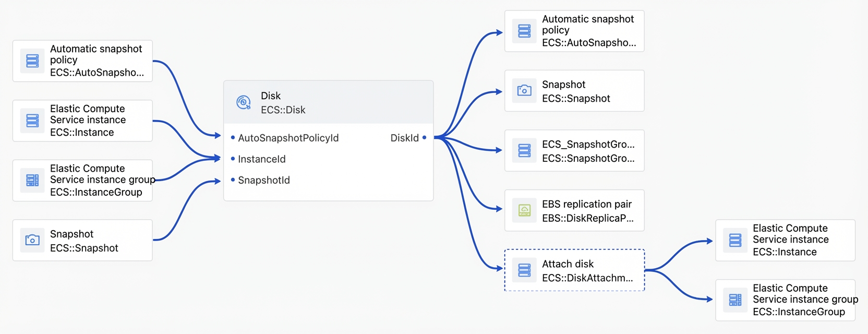Open the EBS replication pair node
Viewport: 868px width, 334px height.
574,210
